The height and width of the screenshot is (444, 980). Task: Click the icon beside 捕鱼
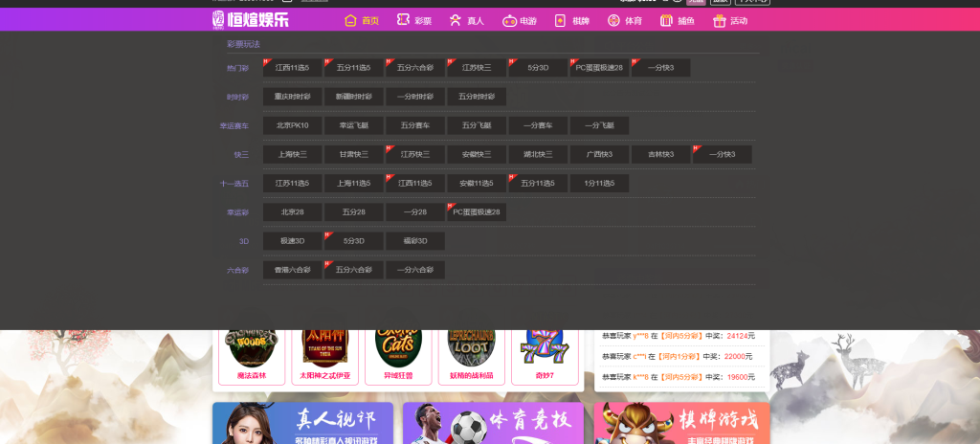point(665,20)
